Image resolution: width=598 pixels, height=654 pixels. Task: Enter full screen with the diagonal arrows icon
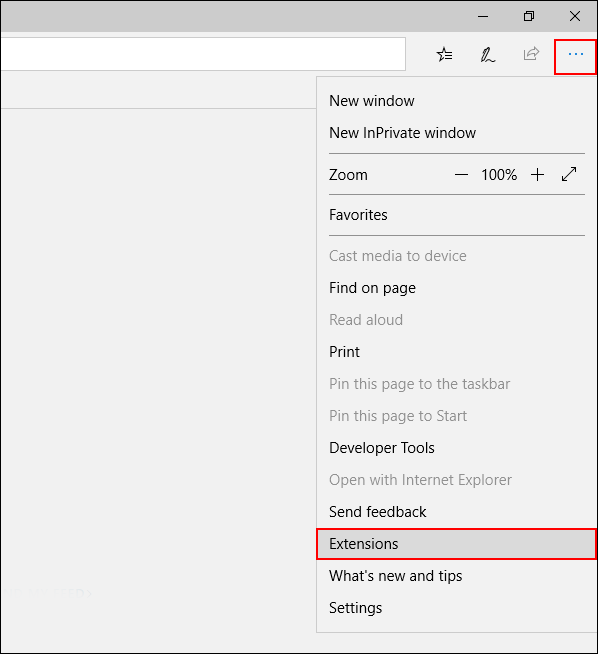click(x=569, y=174)
